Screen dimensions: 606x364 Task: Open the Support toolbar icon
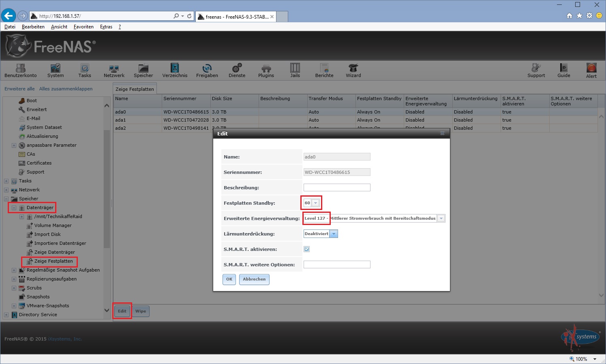pyautogui.click(x=536, y=71)
